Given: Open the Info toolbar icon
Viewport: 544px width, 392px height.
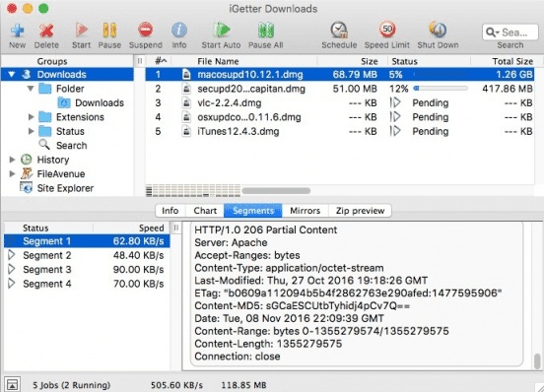Looking at the screenshot, I should click(179, 31).
